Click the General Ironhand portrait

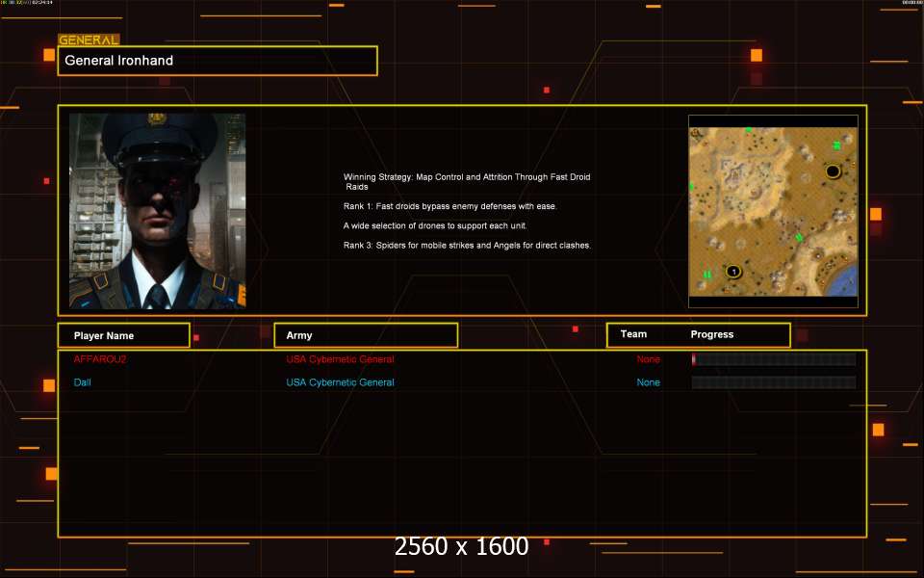pyautogui.click(x=157, y=210)
